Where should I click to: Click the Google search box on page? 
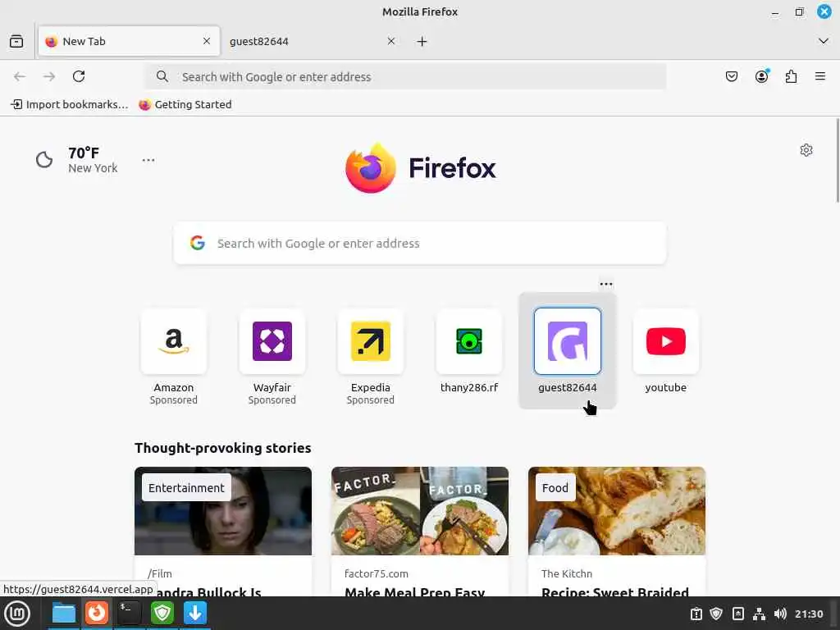420,243
